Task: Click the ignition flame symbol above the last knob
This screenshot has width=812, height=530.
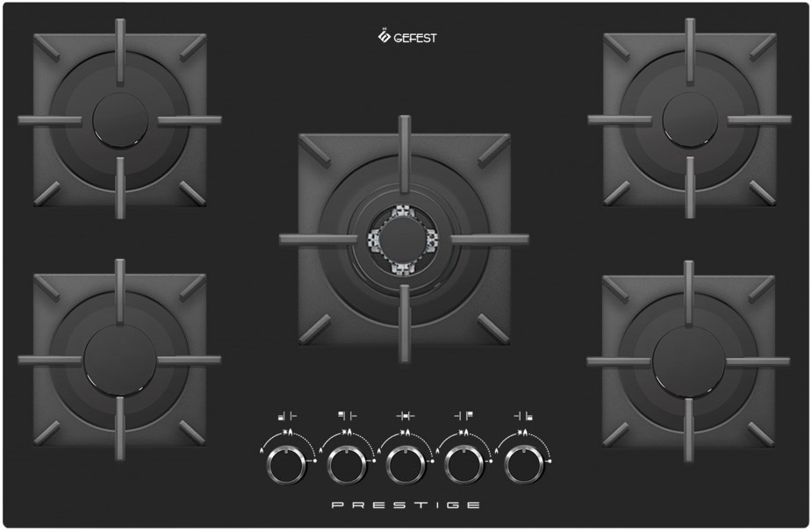Action: tap(523, 433)
